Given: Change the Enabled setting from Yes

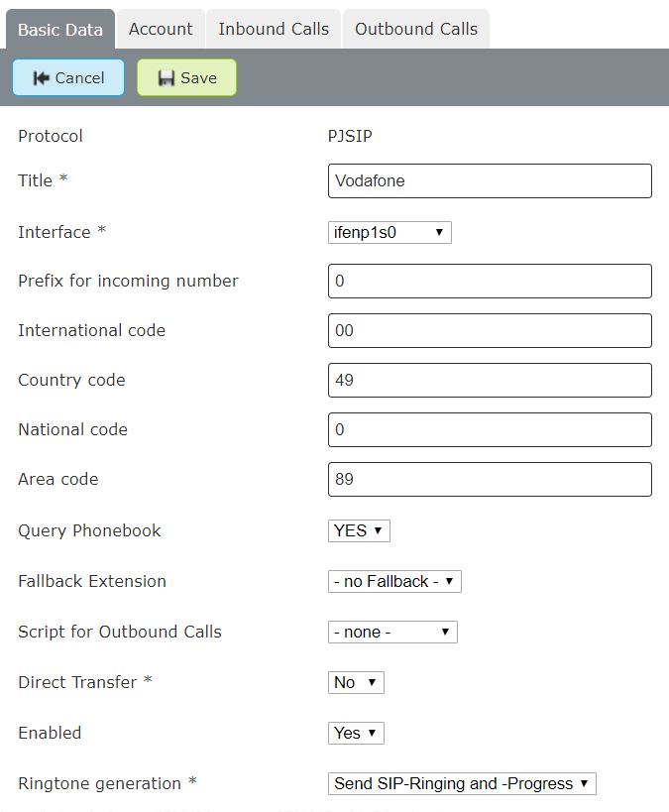Looking at the screenshot, I should (355, 733).
